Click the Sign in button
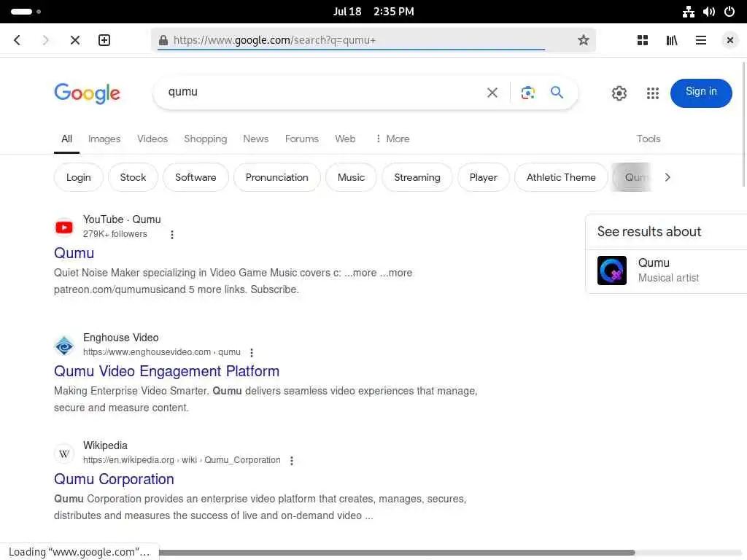 (701, 93)
